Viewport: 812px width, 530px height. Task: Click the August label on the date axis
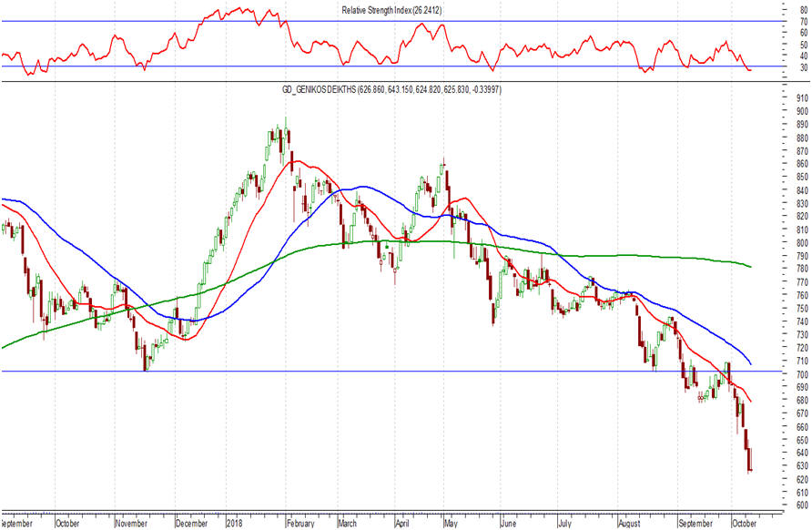pyautogui.click(x=630, y=524)
